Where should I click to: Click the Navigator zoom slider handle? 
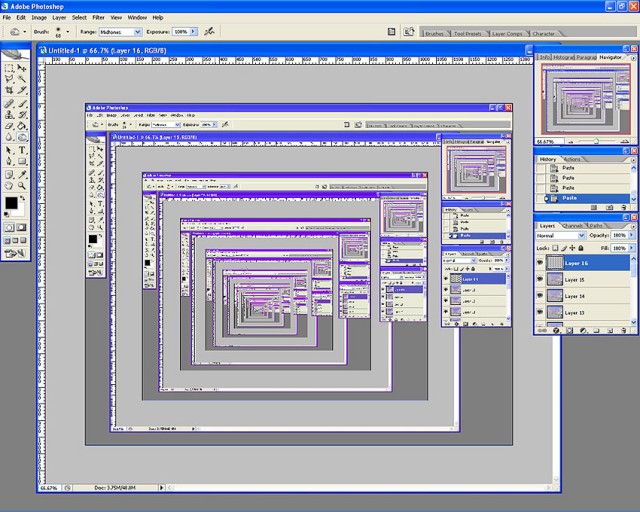tap(596, 141)
